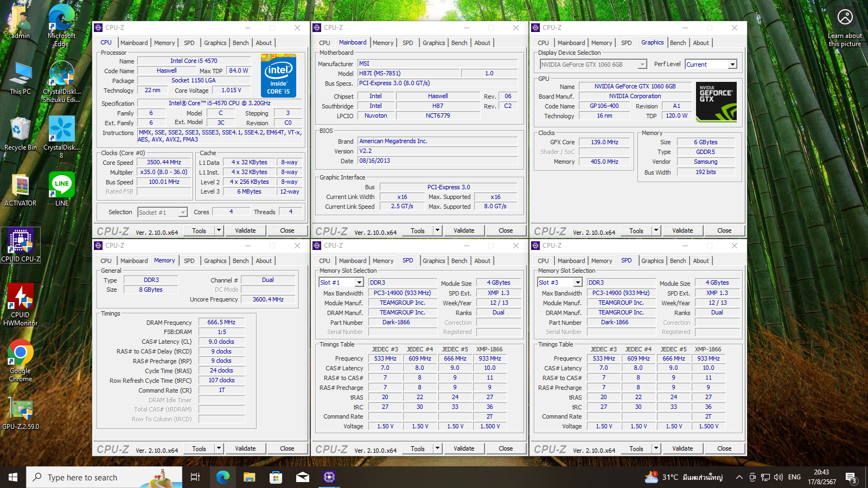Image resolution: width=868 pixels, height=488 pixels.
Task: Click PC3-14900 bandwidth in Slot #3 window
Action: click(x=621, y=293)
